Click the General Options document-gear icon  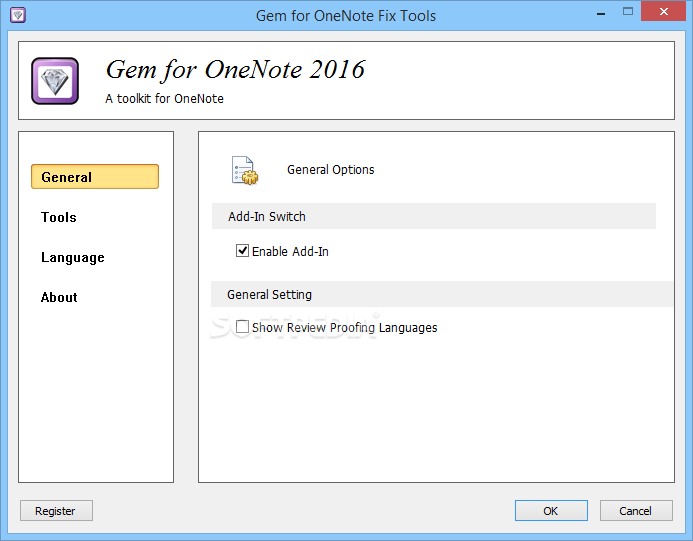245,170
